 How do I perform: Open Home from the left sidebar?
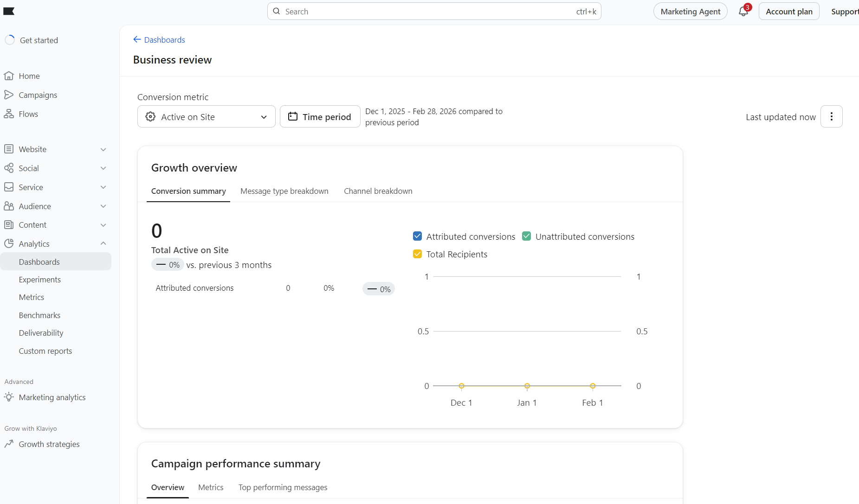pyautogui.click(x=29, y=76)
